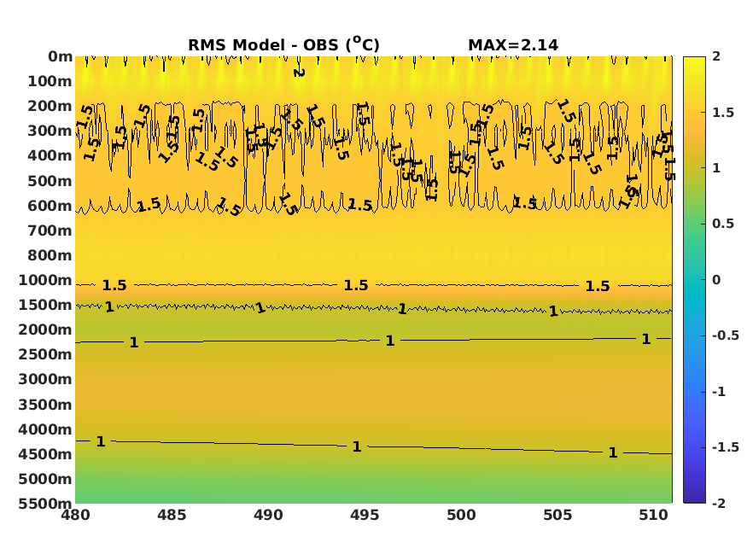The width and height of the screenshot is (747, 560).
Task: Select the "2000m" depth axis label
Action: click(45, 330)
